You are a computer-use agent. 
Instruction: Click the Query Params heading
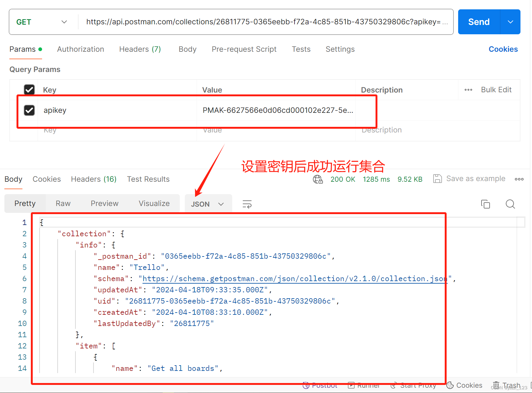35,69
